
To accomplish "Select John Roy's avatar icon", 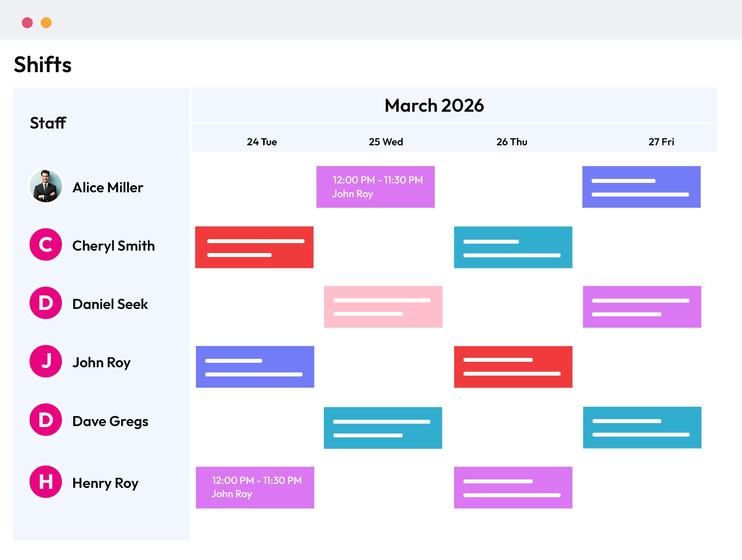I will 46,361.
